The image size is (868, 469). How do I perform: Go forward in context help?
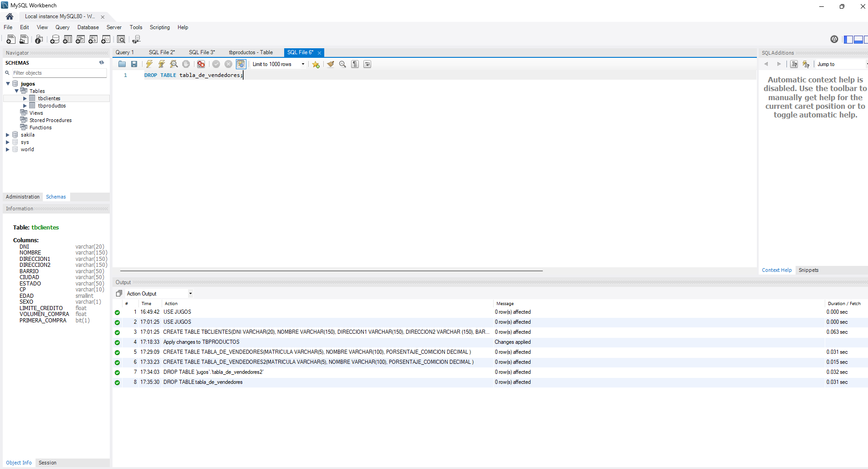(x=779, y=64)
